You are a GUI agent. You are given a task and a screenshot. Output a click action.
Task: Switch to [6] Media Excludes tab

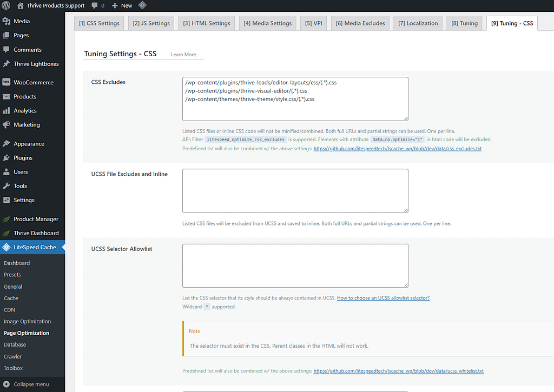[x=360, y=23]
